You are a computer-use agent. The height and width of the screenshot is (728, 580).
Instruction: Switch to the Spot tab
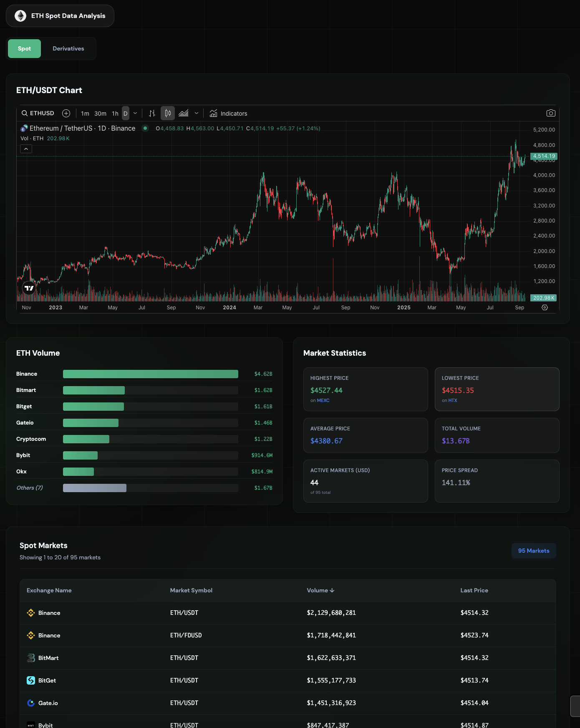click(24, 48)
